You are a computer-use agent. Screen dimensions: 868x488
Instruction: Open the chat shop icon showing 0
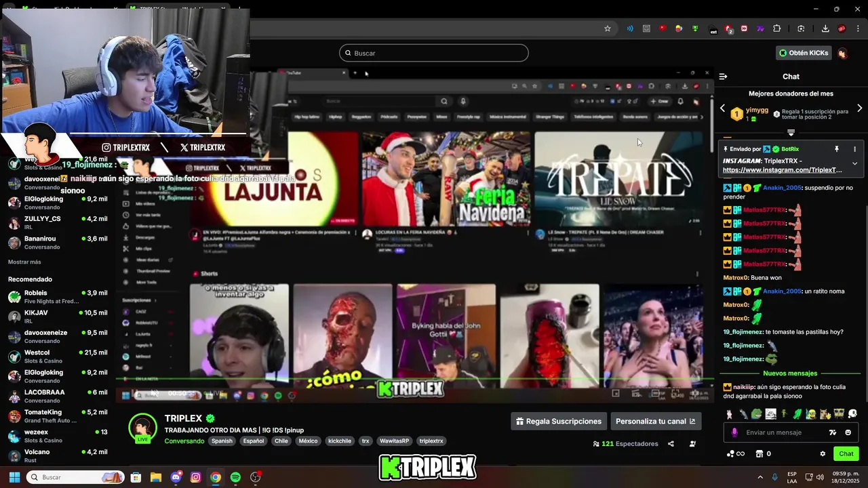tap(763, 453)
